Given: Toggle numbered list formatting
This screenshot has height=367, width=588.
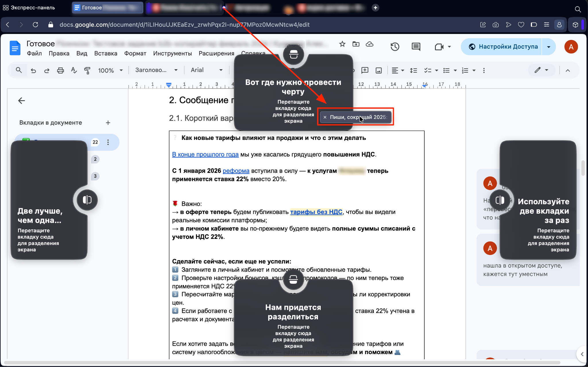Looking at the screenshot, I should click(465, 70).
